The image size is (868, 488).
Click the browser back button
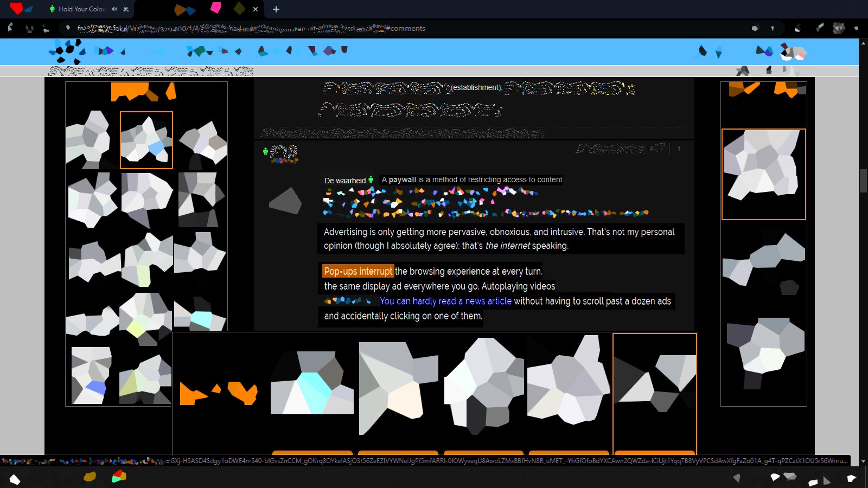point(10,28)
